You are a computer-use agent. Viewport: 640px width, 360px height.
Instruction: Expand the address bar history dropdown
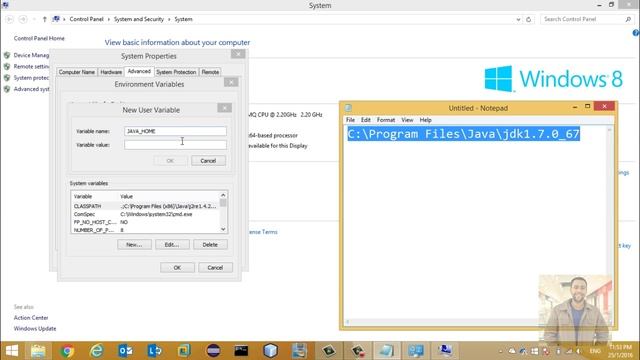point(518,19)
